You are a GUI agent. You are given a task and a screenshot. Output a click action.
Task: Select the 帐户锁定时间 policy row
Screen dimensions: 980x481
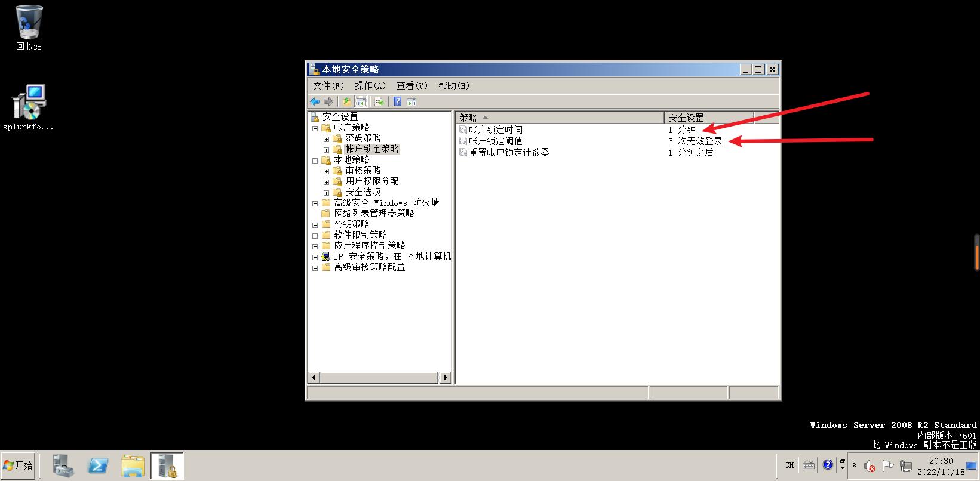pyautogui.click(x=495, y=129)
